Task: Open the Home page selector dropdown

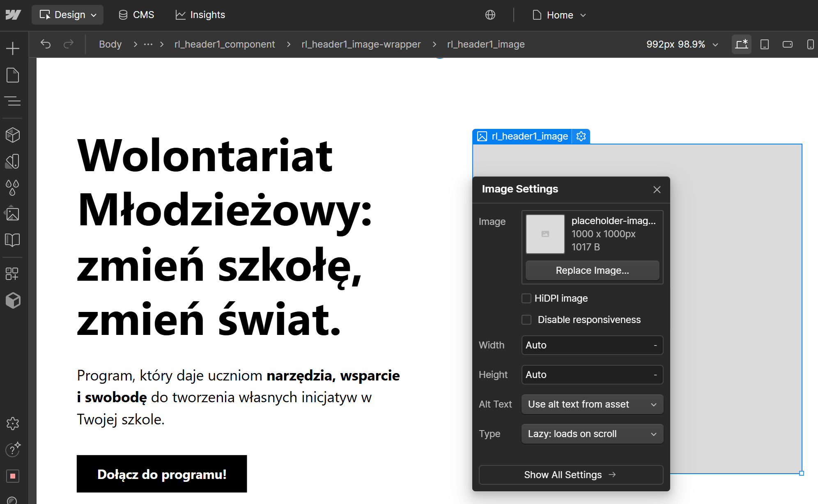Action: 559,15
